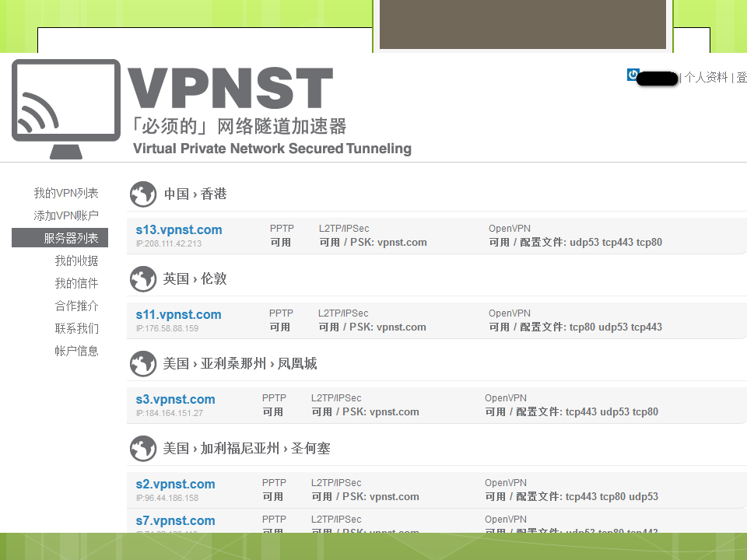Click 美国 › 加利福尼亚州 › 圣何塞 heading
The image size is (747, 560).
point(247,448)
